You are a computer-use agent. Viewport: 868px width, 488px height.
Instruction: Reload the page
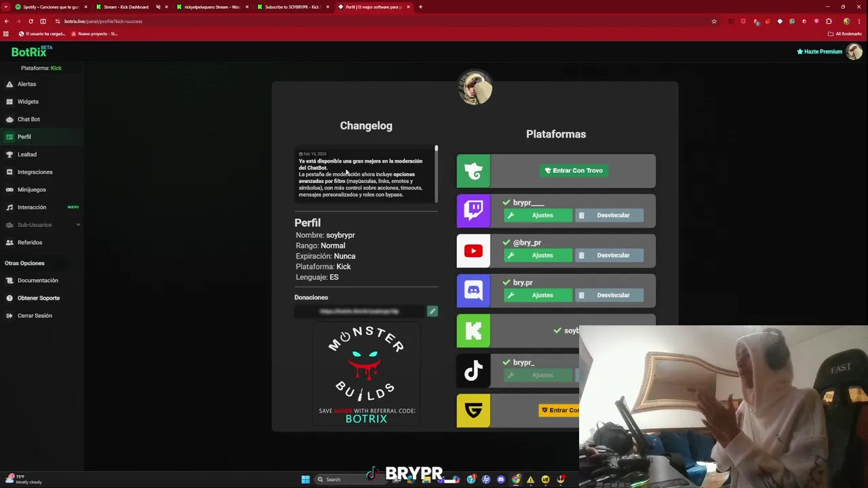point(31,21)
